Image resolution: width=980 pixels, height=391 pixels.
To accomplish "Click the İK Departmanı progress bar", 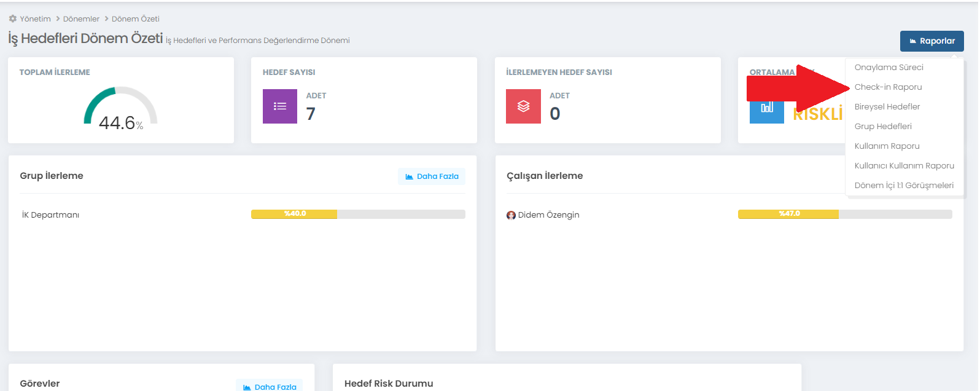I will click(358, 214).
